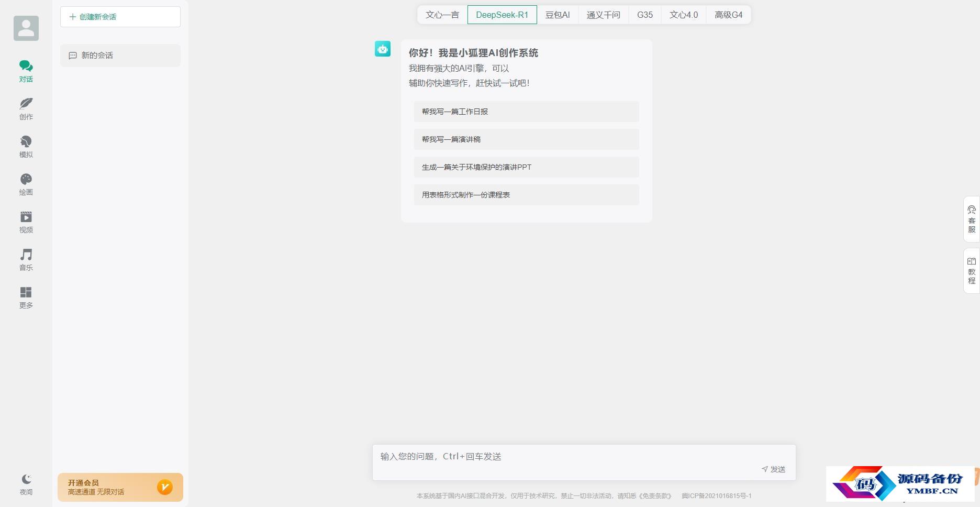The image size is (980, 507).
Task: Open the 视频 video section
Action: click(x=26, y=222)
